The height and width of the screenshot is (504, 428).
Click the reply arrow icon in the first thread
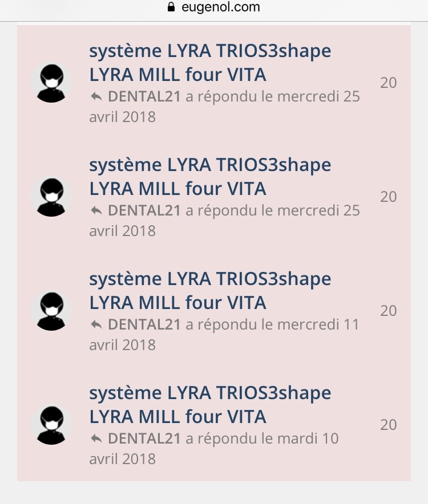[96, 97]
